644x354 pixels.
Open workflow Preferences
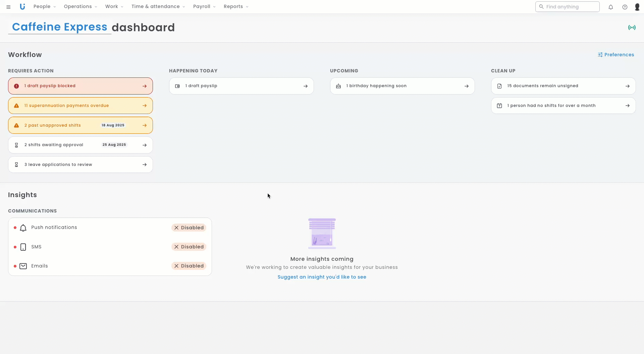coord(616,55)
